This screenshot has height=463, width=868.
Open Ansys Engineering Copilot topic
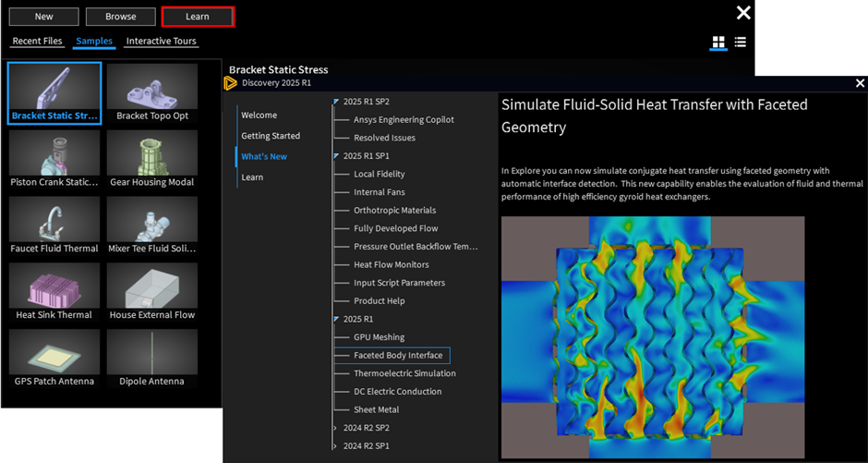click(x=404, y=119)
